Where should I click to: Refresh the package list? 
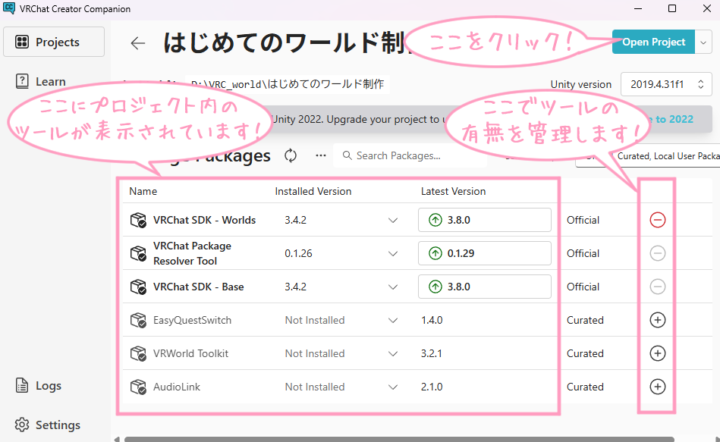pyautogui.click(x=290, y=156)
